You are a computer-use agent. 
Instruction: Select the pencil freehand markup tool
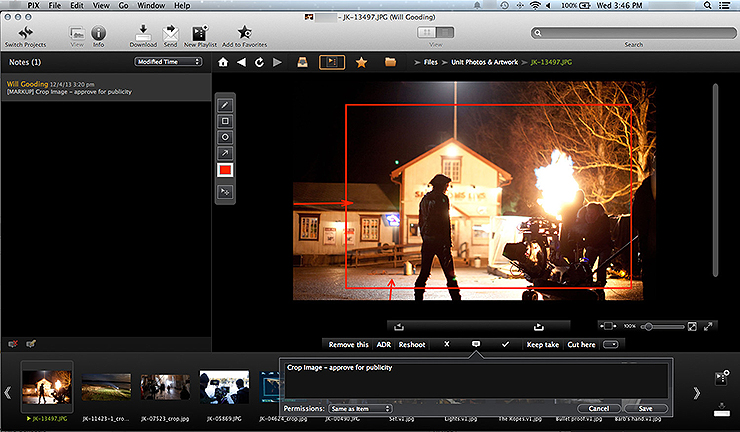(x=225, y=103)
